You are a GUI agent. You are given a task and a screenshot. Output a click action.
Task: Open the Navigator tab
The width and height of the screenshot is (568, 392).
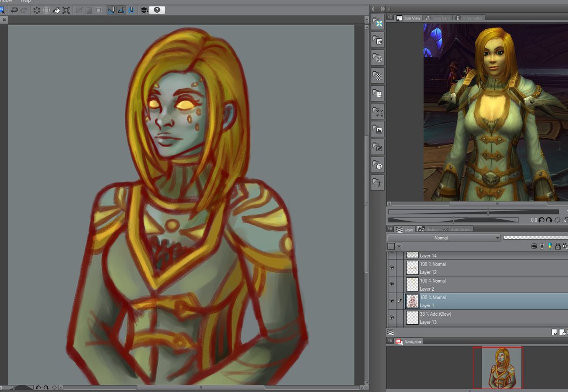coord(409,341)
